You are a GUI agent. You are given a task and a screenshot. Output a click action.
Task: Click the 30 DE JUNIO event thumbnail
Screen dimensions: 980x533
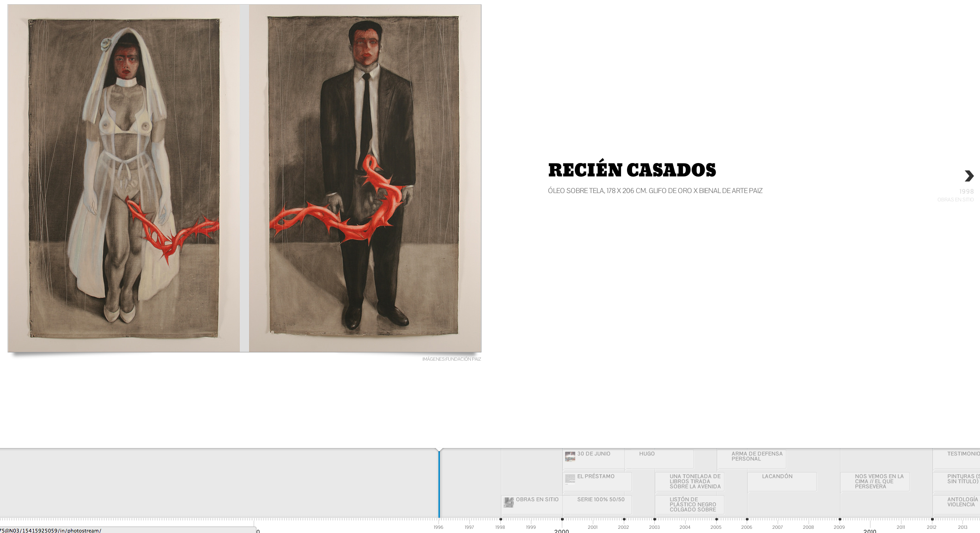tap(570, 457)
